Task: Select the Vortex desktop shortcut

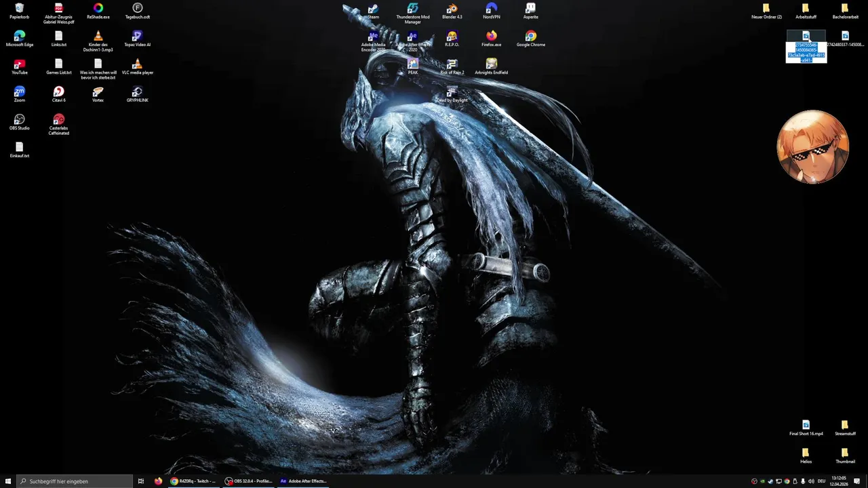Action: click(98, 94)
